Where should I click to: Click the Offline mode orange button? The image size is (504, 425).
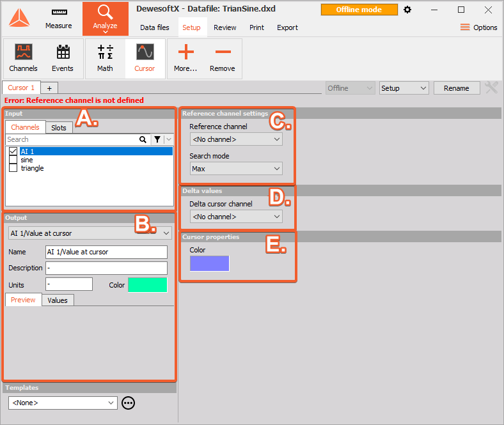[359, 10]
